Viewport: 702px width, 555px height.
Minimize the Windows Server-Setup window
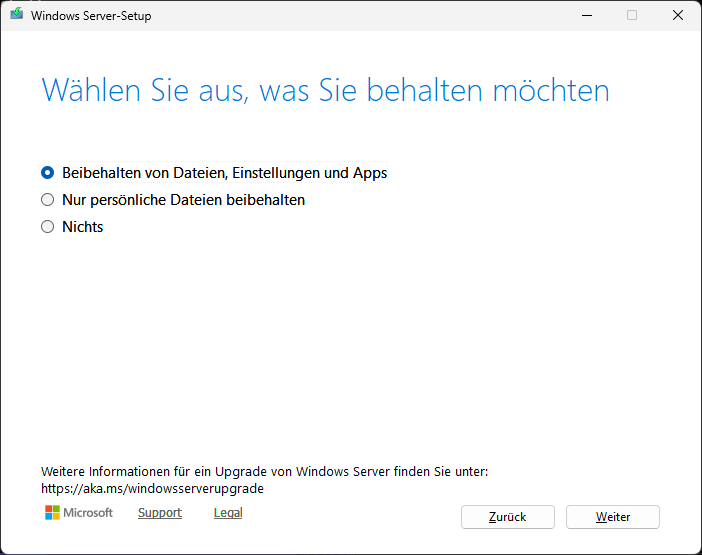(x=587, y=15)
